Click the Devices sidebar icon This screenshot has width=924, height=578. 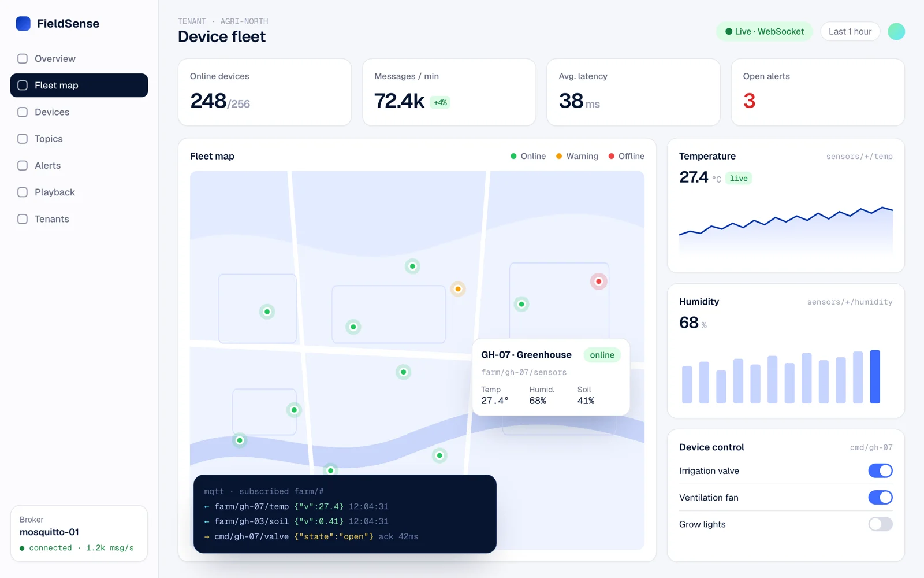[23, 112]
